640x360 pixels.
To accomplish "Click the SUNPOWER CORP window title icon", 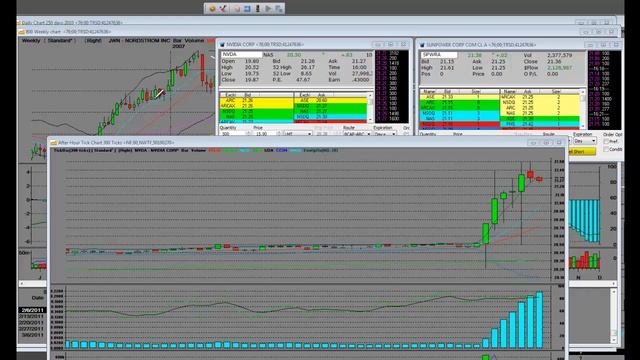I will pos(422,45).
